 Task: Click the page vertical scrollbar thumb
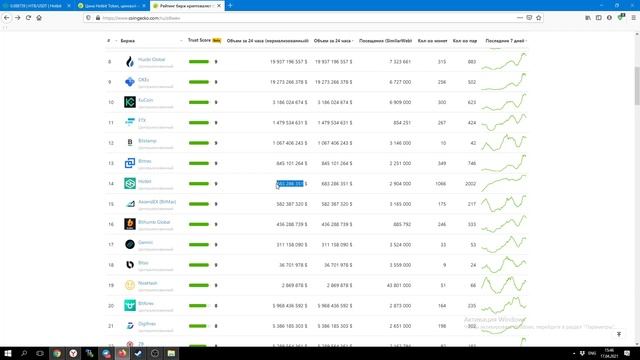[636, 86]
